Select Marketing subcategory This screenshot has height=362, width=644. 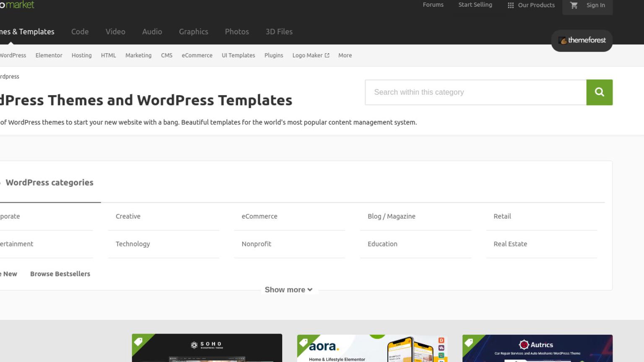138,55
